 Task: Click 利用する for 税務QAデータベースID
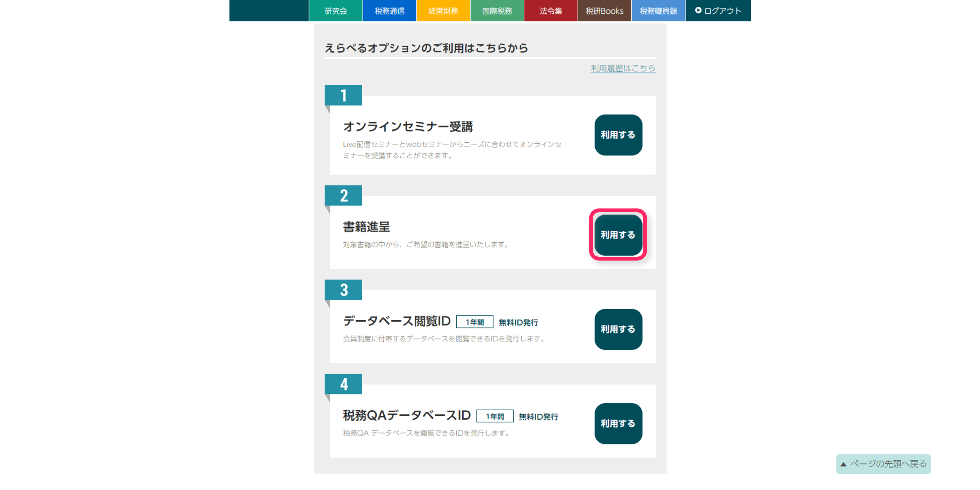[x=618, y=423]
